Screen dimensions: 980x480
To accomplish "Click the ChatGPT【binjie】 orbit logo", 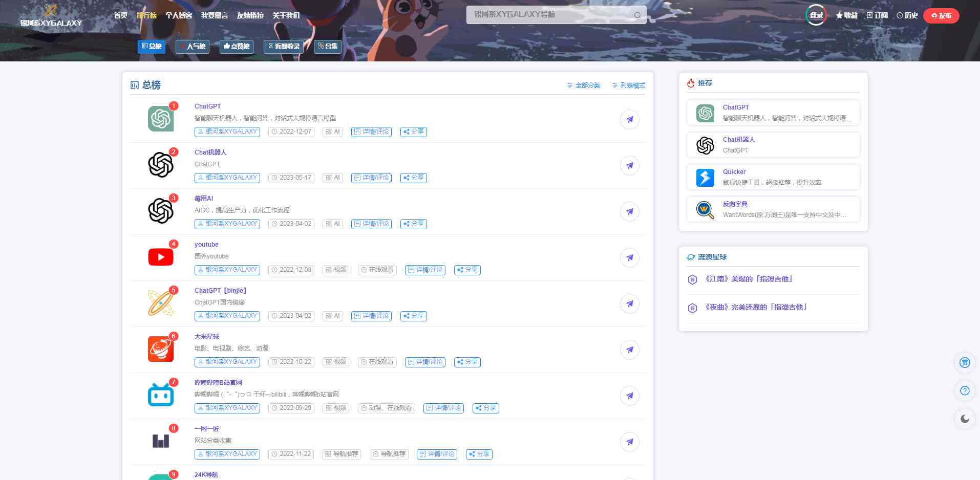I will point(161,303).
